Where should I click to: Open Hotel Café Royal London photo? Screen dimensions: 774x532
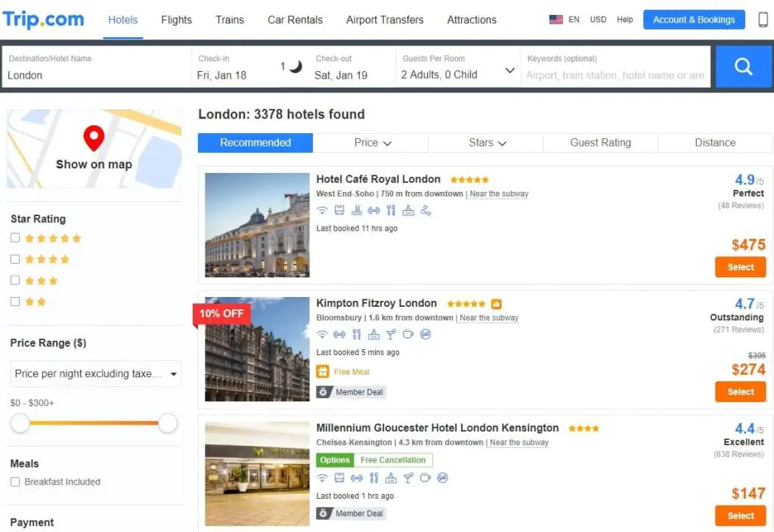[x=257, y=224]
